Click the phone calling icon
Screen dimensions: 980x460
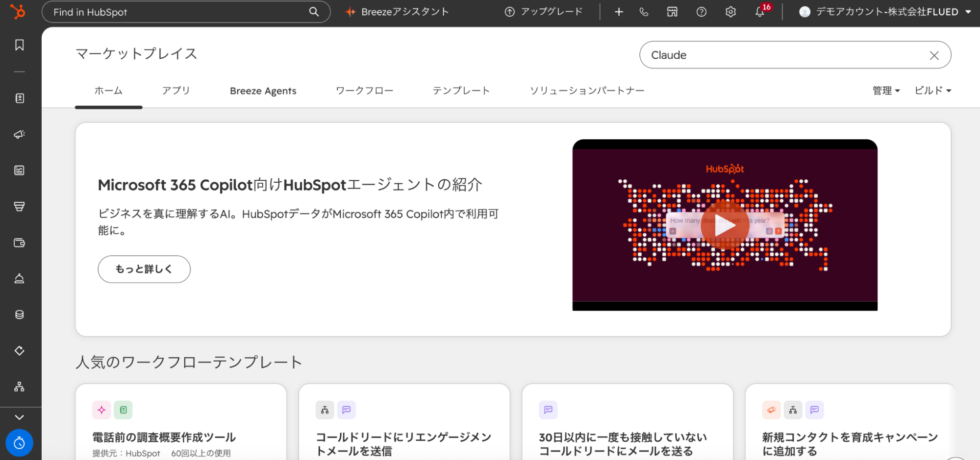(x=644, y=12)
